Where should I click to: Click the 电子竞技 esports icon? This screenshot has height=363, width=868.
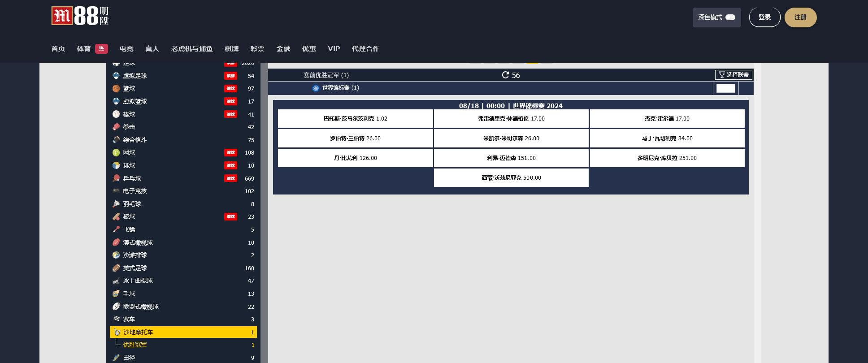coord(116,191)
